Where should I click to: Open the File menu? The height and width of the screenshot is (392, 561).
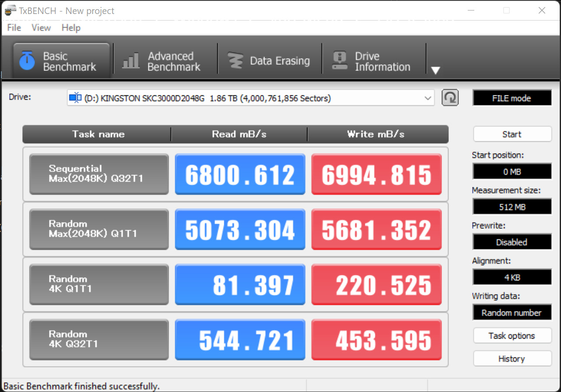(14, 28)
